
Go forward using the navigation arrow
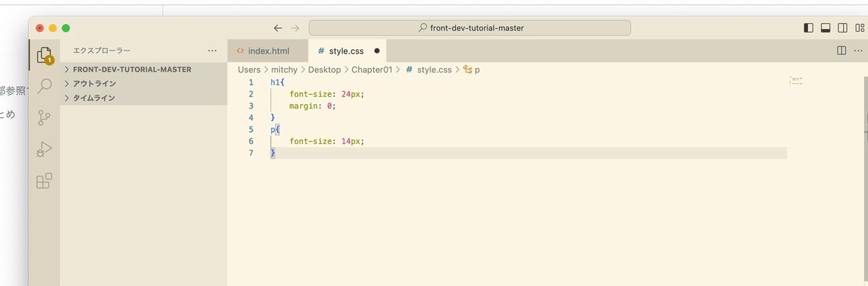click(x=294, y=28)
